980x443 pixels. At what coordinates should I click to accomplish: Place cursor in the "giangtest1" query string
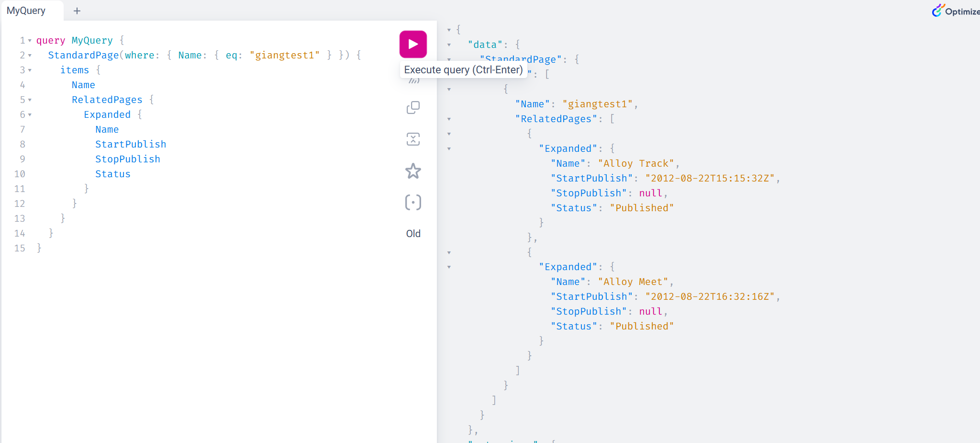284,56
